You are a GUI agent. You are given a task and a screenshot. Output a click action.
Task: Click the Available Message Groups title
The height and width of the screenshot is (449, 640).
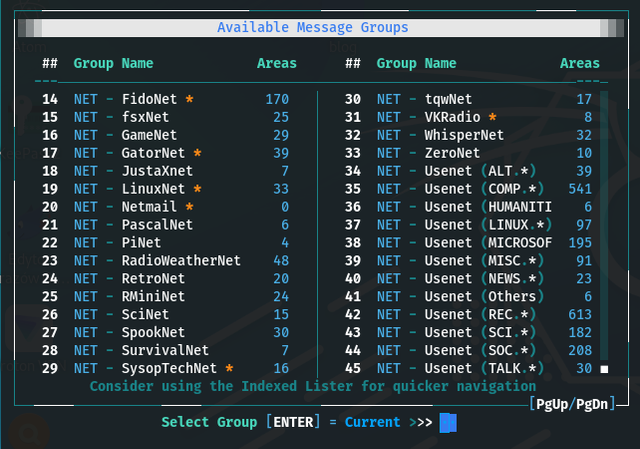coord(313,27)
